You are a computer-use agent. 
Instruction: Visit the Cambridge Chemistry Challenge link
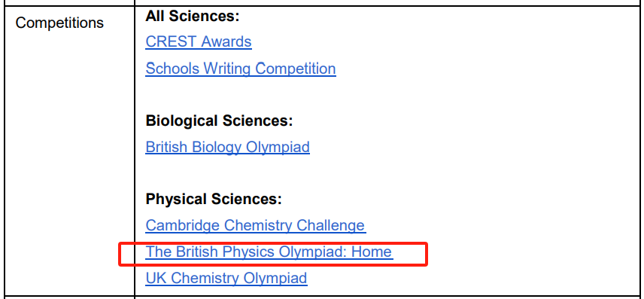(256, 225)
